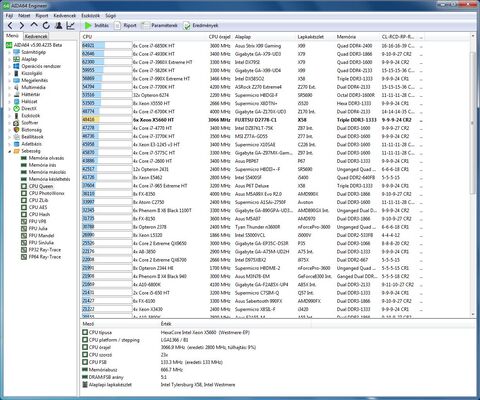Go up one level with the up arrow icon
Screen dimensions: 480x400
(34, 25)
